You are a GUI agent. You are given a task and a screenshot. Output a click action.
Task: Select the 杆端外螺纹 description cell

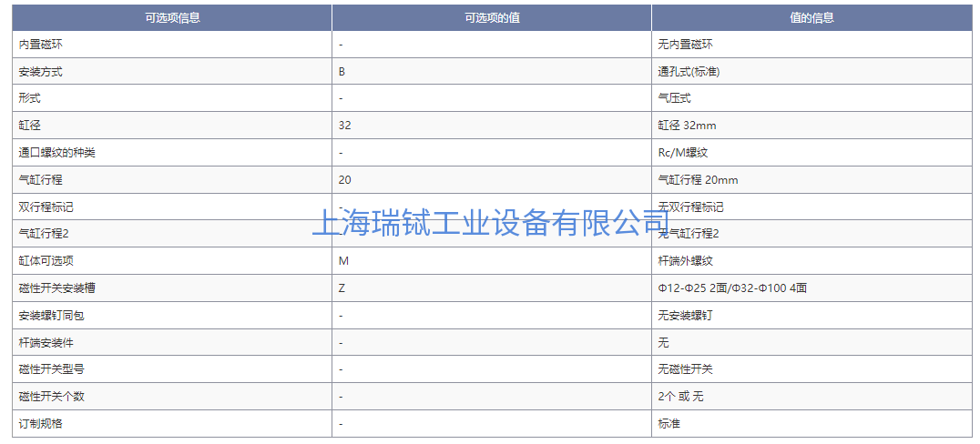[686, 261]
